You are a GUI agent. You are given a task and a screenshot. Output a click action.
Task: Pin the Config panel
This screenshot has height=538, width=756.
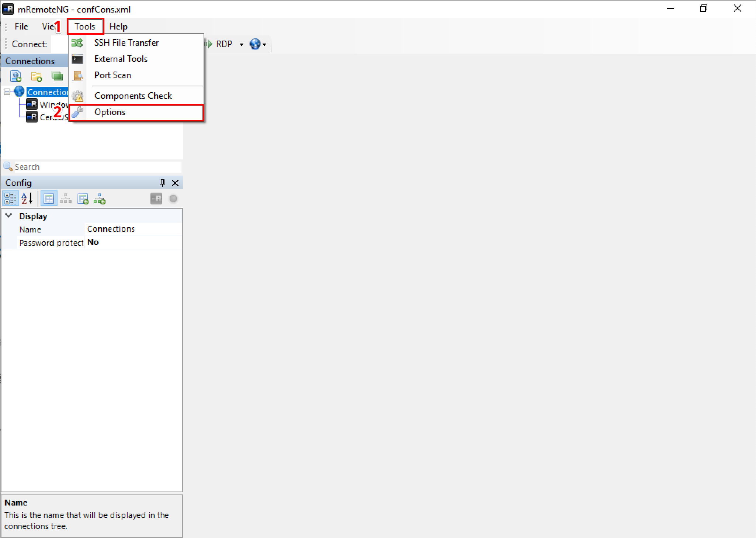(162, 183)
